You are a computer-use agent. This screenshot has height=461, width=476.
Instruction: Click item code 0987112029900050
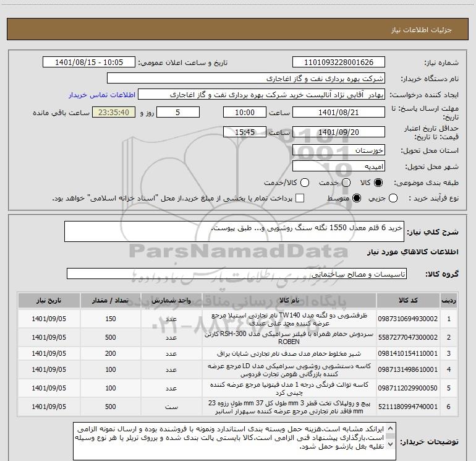(408, 388)
